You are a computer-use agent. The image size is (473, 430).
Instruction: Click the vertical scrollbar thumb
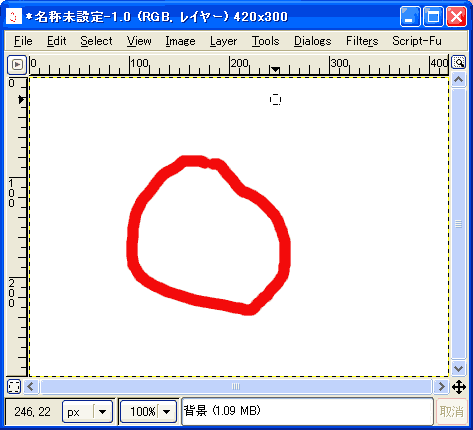pyautogui.click(x=458, y=224)
